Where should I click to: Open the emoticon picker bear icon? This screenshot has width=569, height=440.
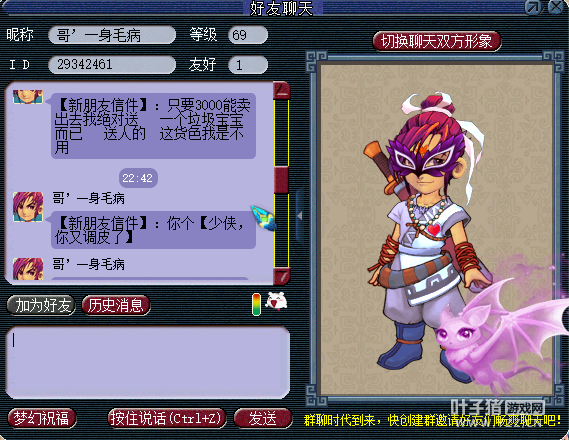point(277,301)
